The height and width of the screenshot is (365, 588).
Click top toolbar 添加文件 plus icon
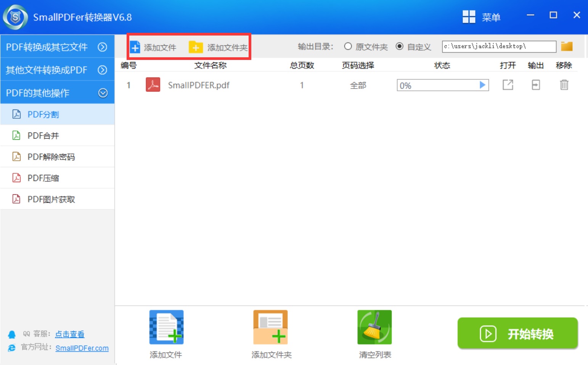pos(135,47)
